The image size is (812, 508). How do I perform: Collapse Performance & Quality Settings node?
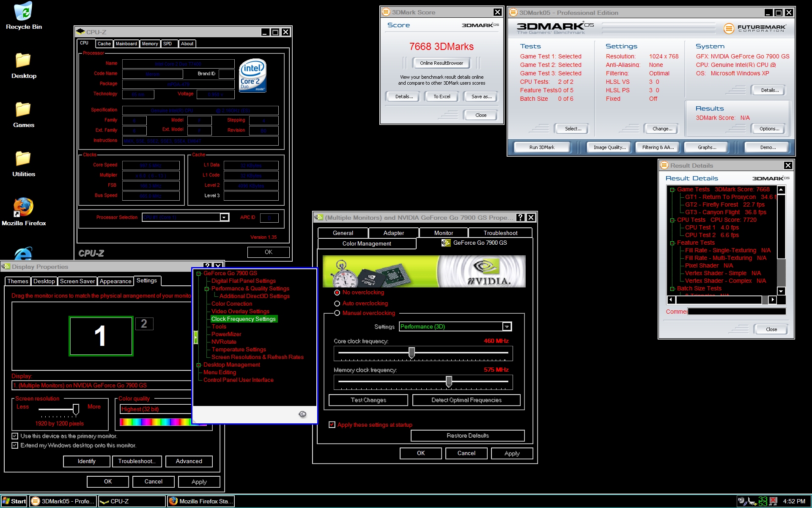tap(206, 289)
